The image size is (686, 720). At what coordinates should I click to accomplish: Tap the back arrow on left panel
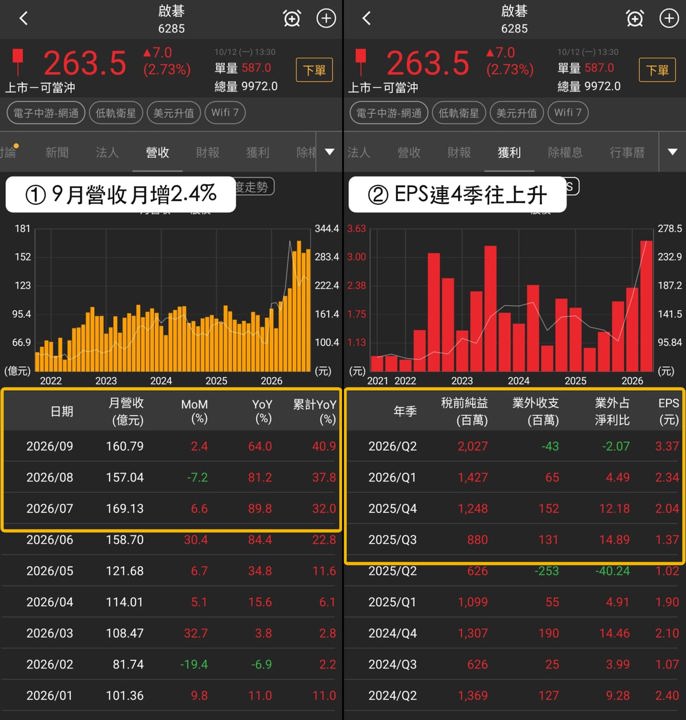[24, 18]
